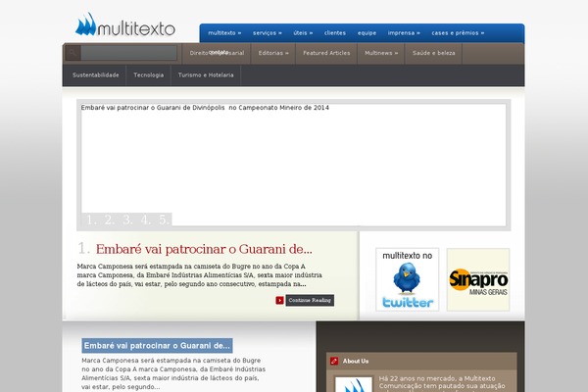Open the equipe page

pos(367,33)
